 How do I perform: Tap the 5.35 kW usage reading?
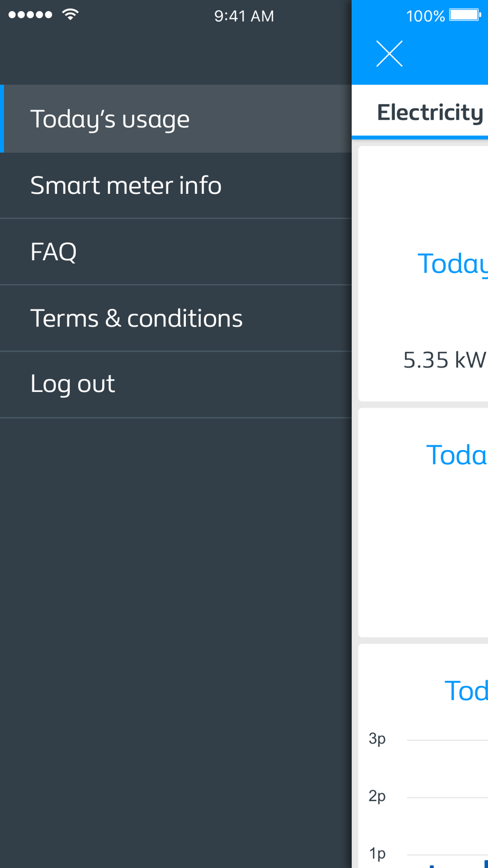(x=445, y=360)
